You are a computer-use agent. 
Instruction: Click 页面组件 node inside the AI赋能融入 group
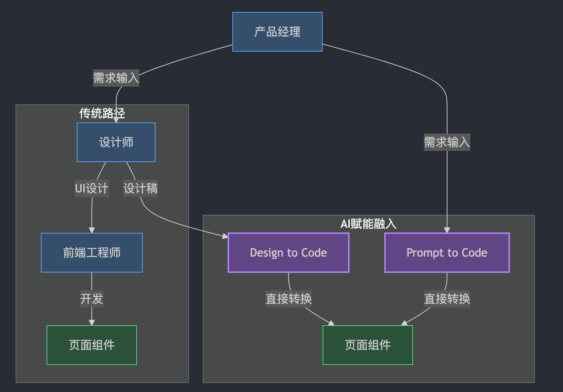click(368, 345)
